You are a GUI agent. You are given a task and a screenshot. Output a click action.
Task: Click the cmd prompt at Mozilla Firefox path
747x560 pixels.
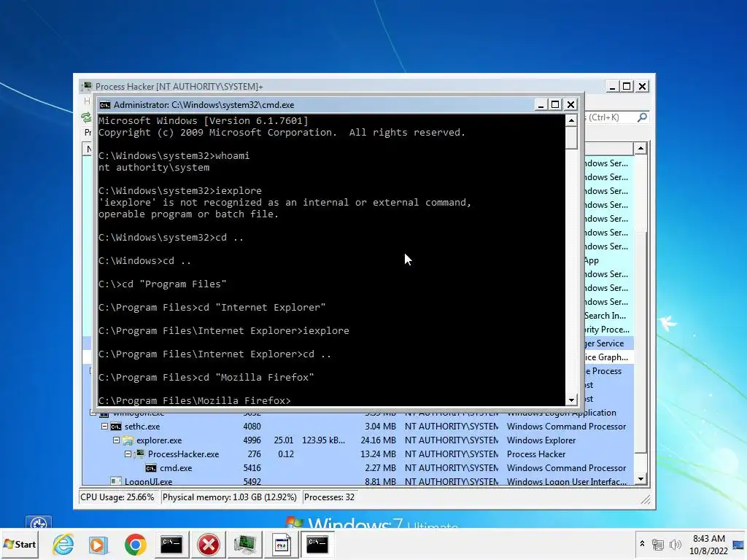(x=194, y=400)
